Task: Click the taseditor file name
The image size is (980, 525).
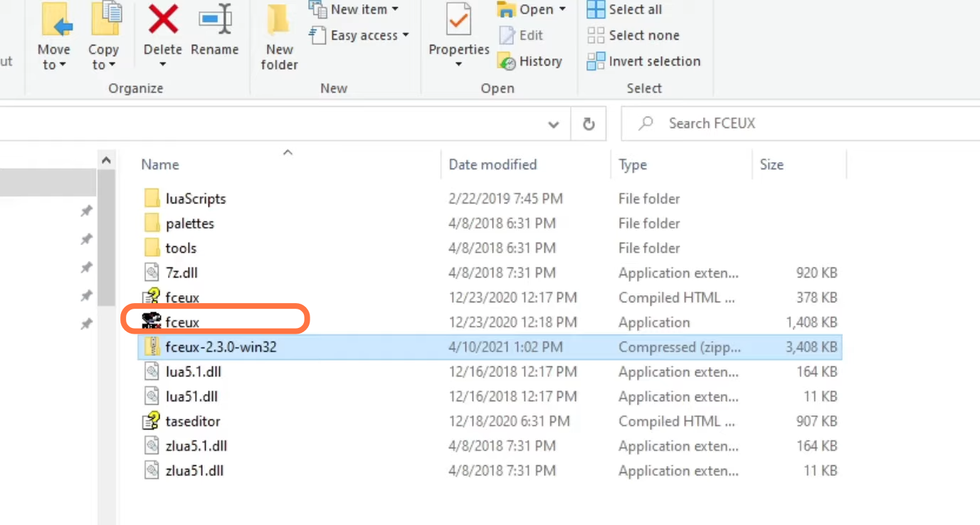Action: 193,421
